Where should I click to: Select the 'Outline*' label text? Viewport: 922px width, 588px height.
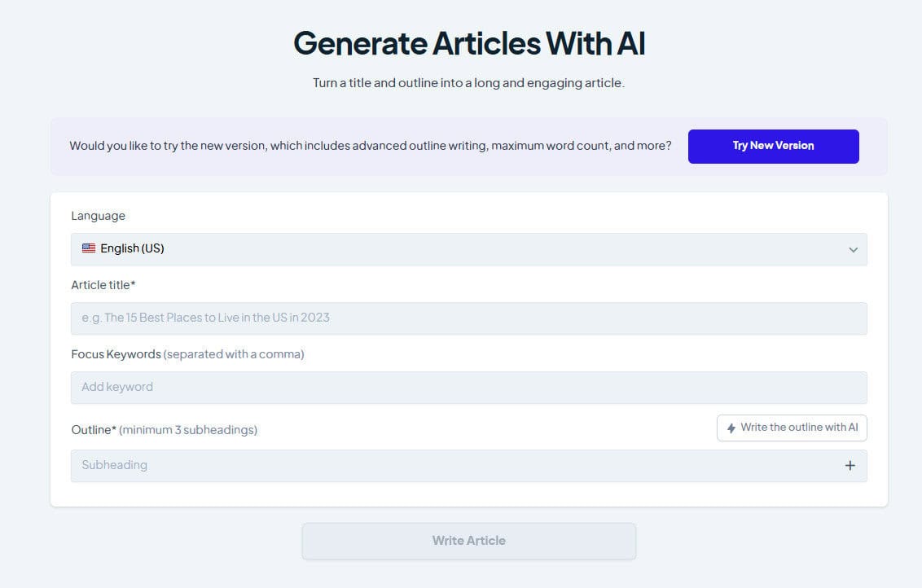click(x=93, y=429)
